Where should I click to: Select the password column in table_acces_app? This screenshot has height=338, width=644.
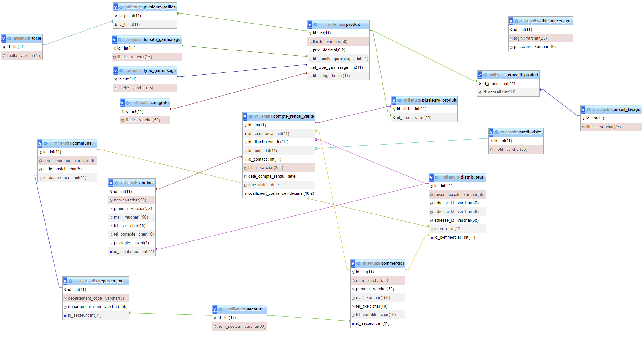click(x=534, y=47)
